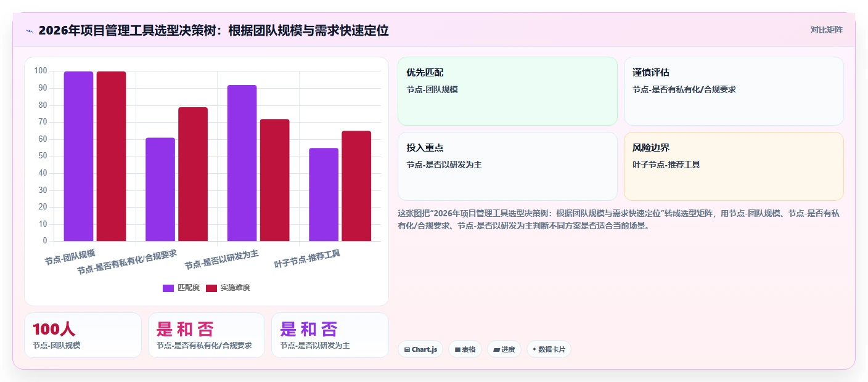Click x-axis label 节点-团队规模
This screenshot has height=382, width=868.
(70, 258)
